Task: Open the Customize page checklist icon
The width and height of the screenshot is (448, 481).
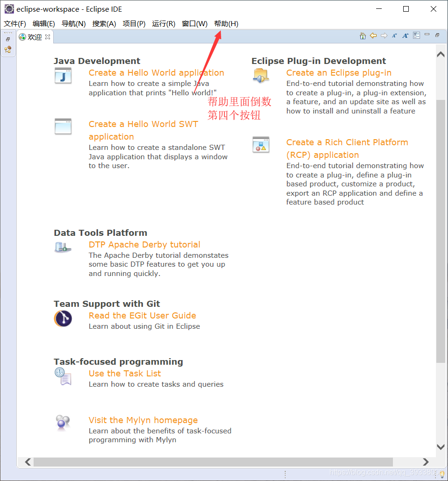Action: 416,35
